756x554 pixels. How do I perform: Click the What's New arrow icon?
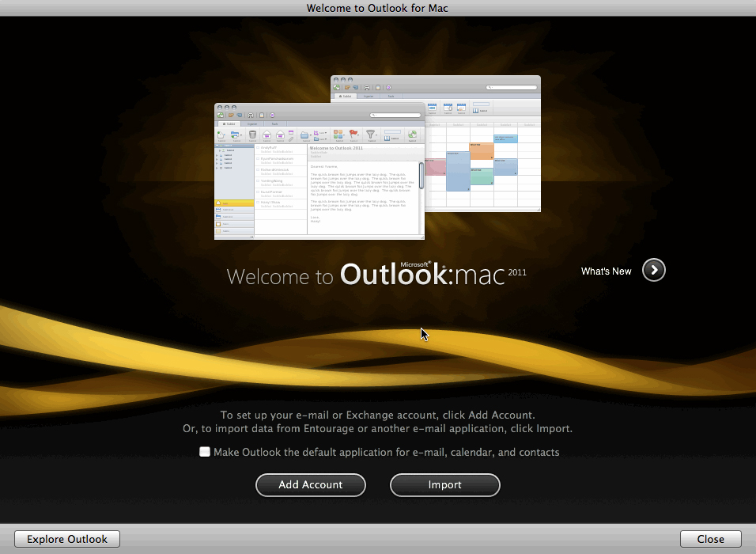(653, 271)
